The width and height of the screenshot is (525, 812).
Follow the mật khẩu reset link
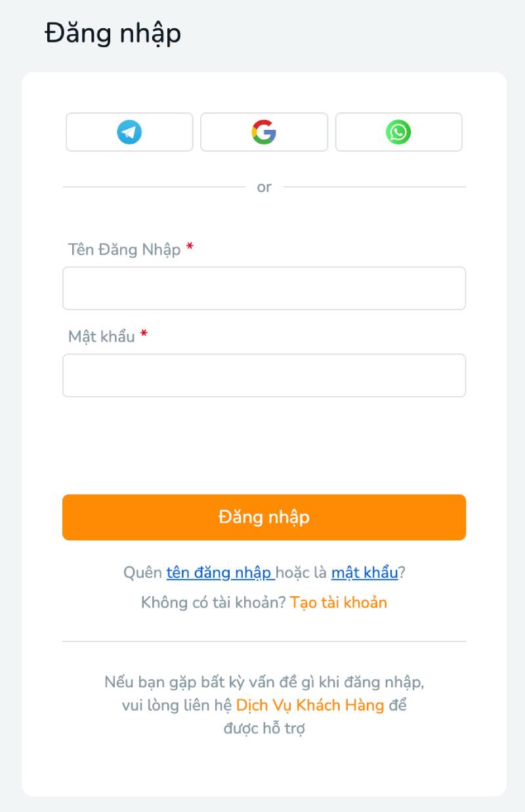click(364, 572)
